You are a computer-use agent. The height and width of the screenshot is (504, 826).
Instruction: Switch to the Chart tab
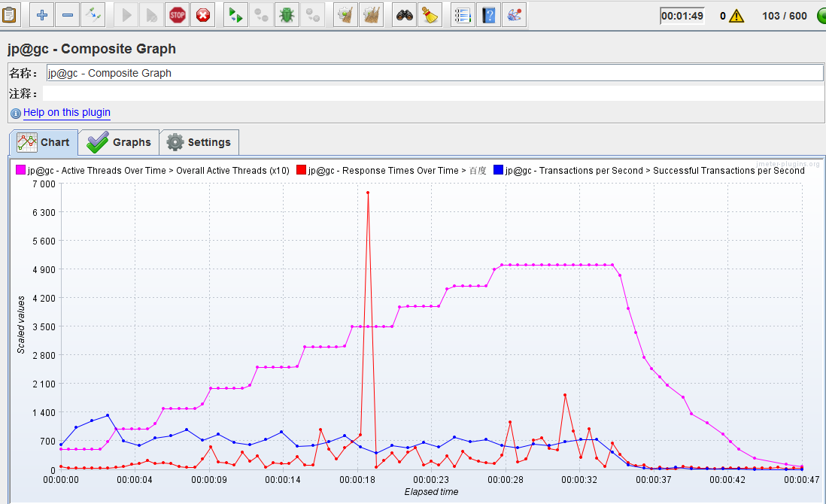[x=44, y=142]
